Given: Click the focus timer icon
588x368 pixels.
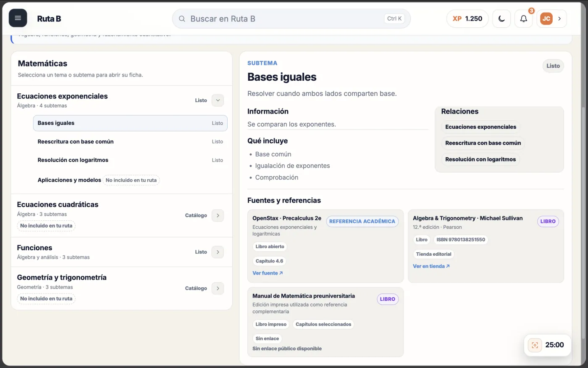Looking at the screenshot, I should [x=535, y=345].
